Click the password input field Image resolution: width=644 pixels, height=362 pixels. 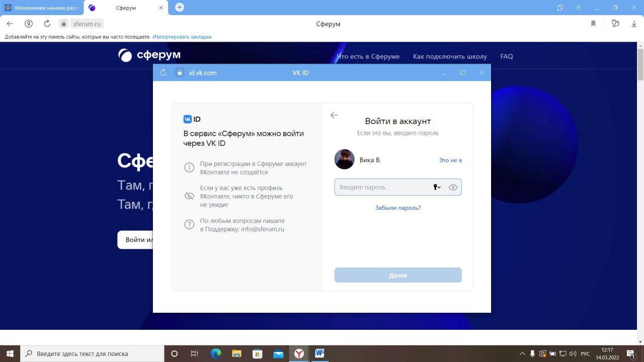pyautogui.click(x=398, y=187)
